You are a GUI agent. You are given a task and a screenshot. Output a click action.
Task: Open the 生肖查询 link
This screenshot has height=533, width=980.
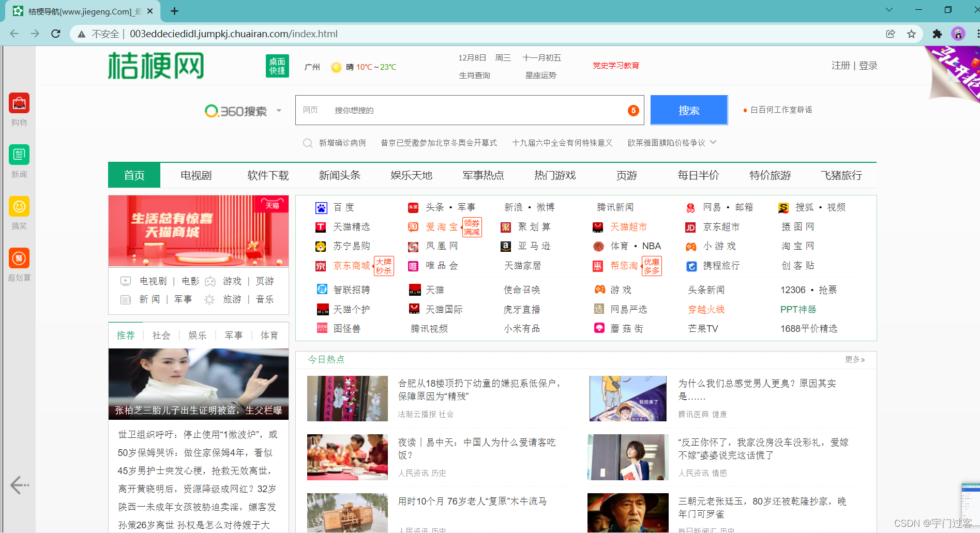tap(475, 75)
